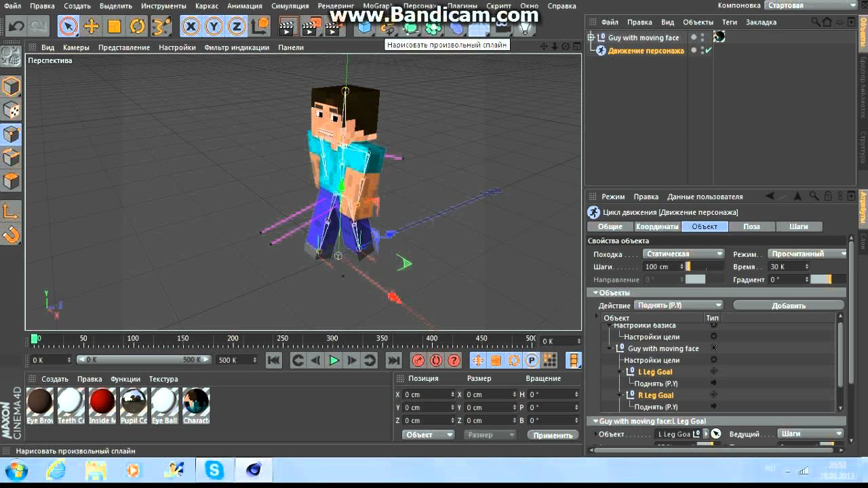Collapse the Объекты section
The width and height of the screenshot is (868, 488).
click(x=595, y=293)
